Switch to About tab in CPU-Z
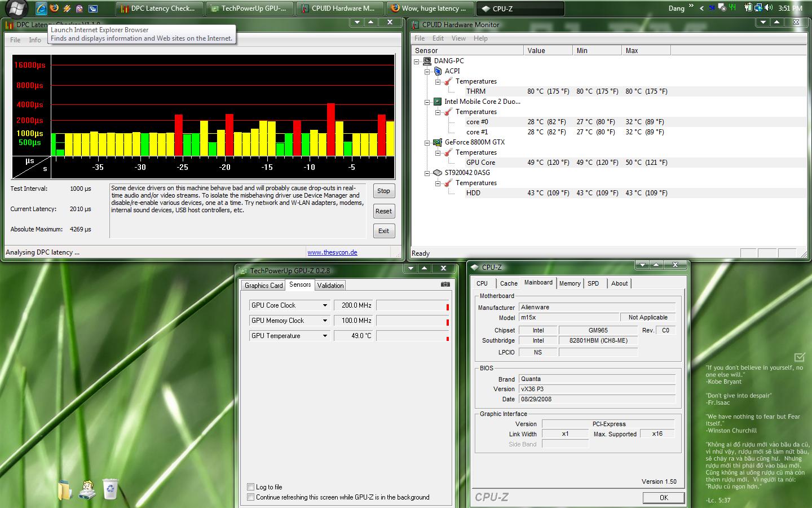The height and width of the screenshot is (508, 812). click(619, 283)
